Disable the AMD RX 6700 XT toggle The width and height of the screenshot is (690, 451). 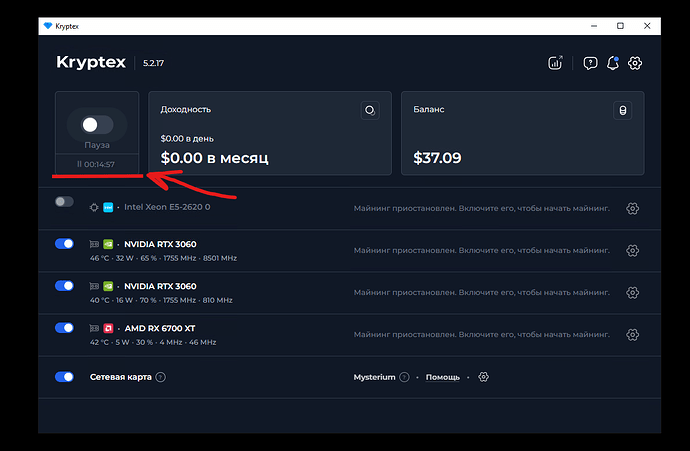click(64, 328)
